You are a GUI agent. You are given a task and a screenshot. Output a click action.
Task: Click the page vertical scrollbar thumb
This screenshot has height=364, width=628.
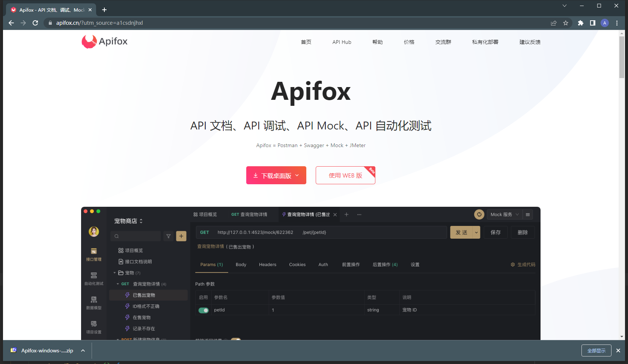coord(622,57)
